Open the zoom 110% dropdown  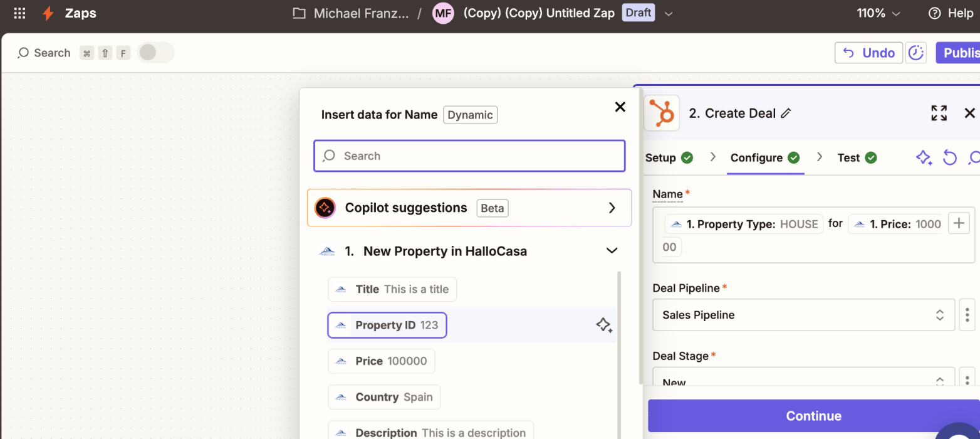(878, 13)
